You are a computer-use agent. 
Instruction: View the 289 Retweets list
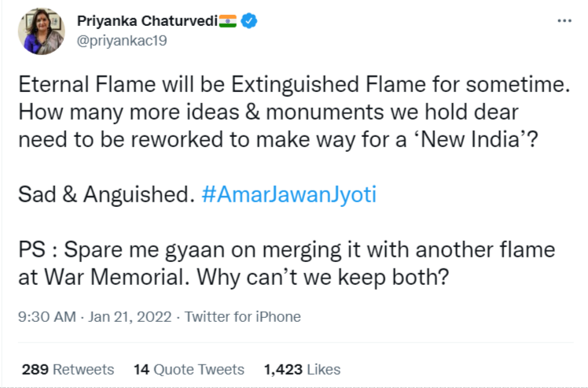click(68, 369)
